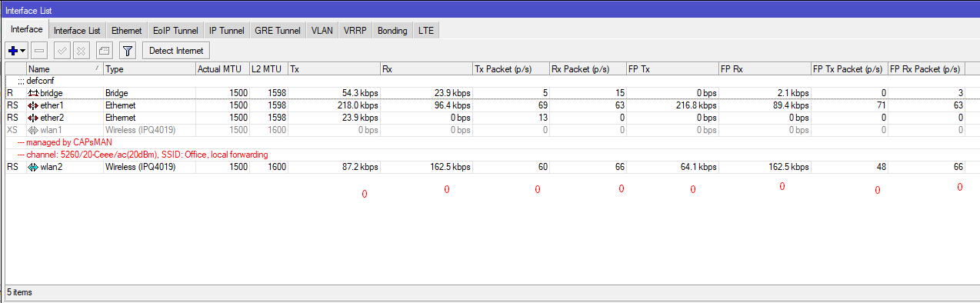Click the wlan1 wireless icon
Viewport: 980px width, 303px height.
pos(33,130)
